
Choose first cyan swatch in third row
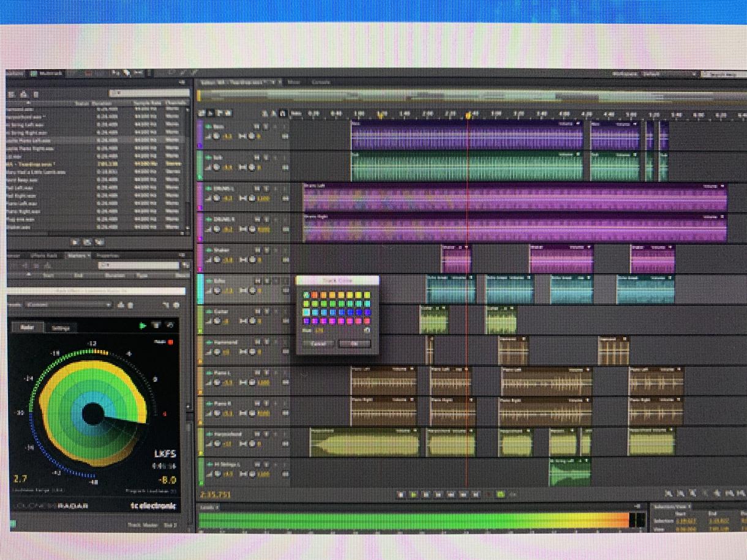307,312
